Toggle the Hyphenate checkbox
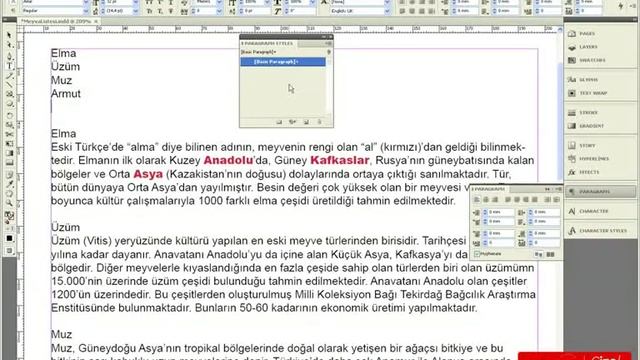 pyautogui.click(x=477, y=254)
